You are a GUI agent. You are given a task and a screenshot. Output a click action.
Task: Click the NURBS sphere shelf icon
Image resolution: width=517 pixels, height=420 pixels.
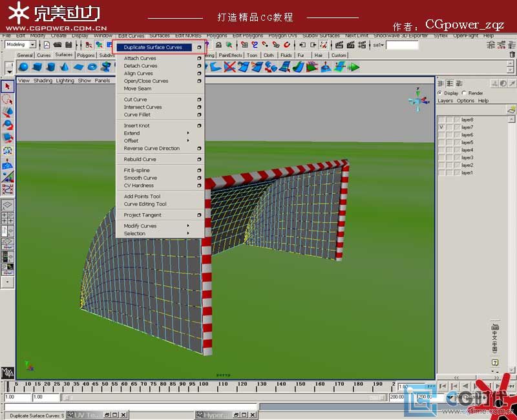pyautogui.click(x=23, y=67)
